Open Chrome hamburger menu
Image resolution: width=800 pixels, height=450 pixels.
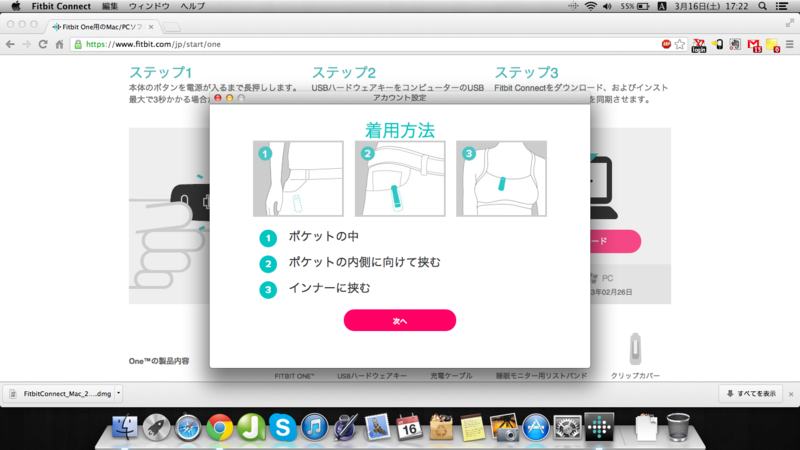point(790,44)
